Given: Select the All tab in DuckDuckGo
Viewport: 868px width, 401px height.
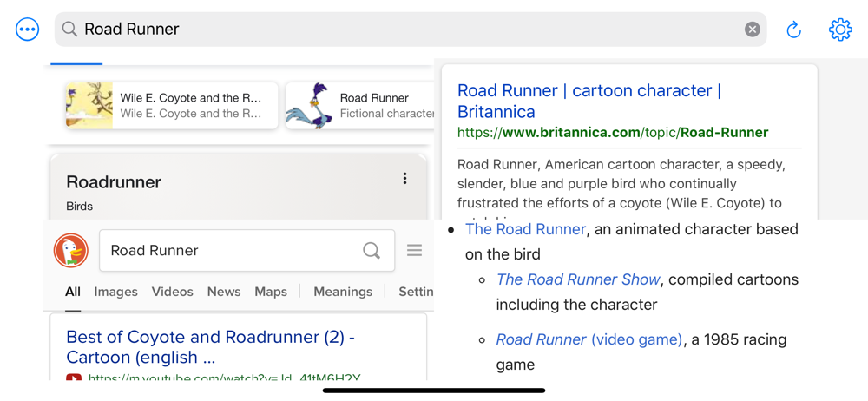Looking at the screenshot, I should [73, 292].
